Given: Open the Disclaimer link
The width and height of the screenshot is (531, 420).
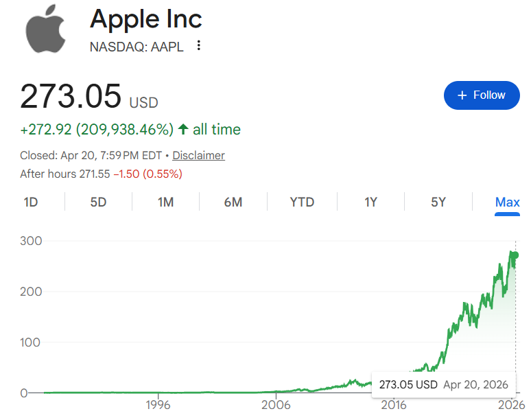Looking at the screenshot, I should [x=198, y=155].
